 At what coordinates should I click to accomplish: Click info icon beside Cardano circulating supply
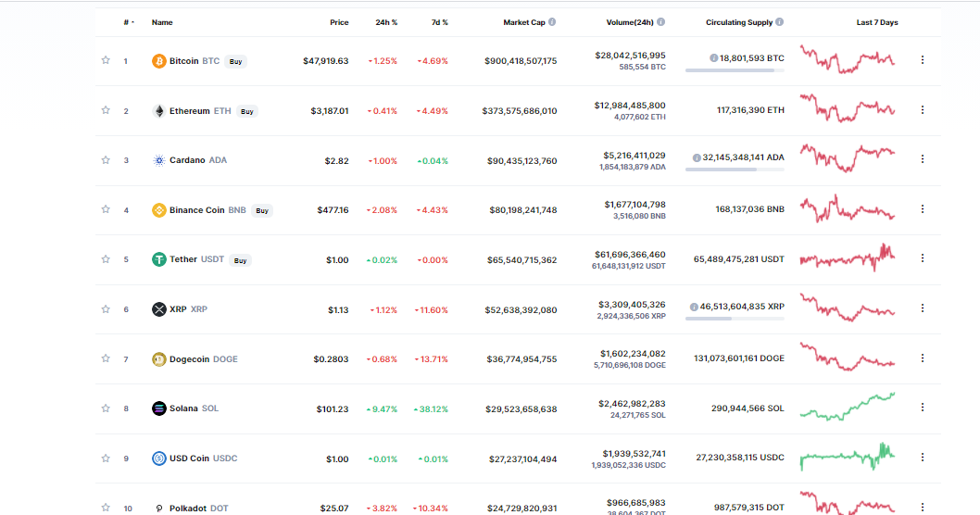(697, 157)
